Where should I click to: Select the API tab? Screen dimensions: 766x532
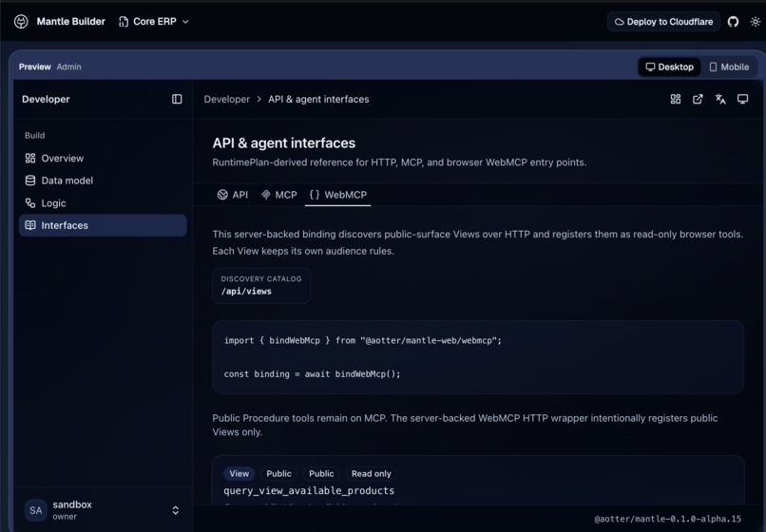pos(233,195)
